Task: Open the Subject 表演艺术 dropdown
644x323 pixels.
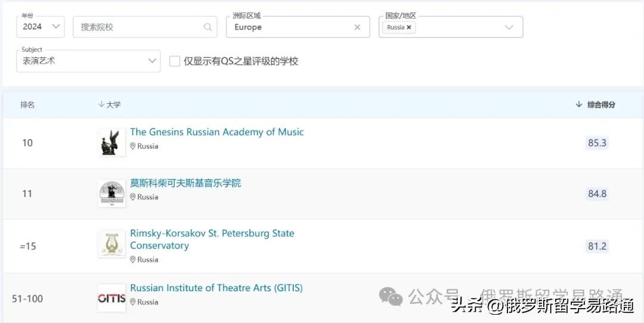Action: click(x=88, y=61)
